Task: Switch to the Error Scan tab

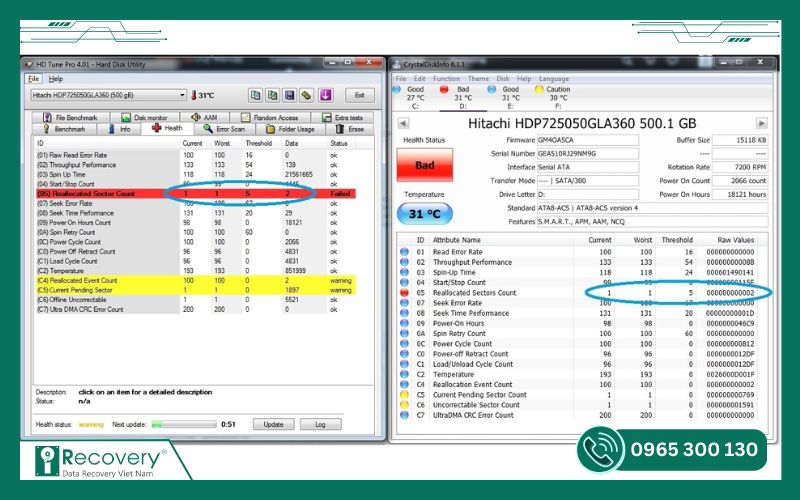Action: click(224, 129)
